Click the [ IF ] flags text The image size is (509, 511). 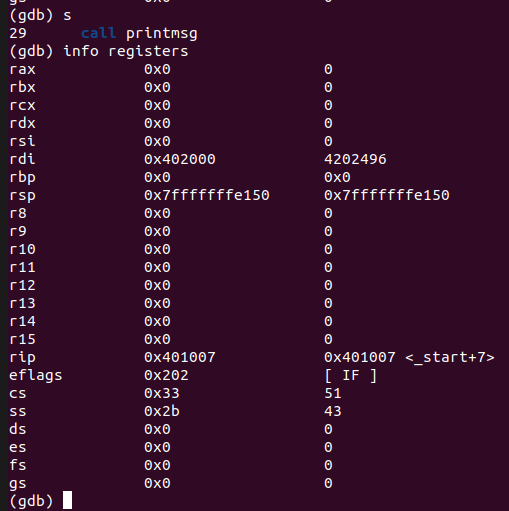351,376
